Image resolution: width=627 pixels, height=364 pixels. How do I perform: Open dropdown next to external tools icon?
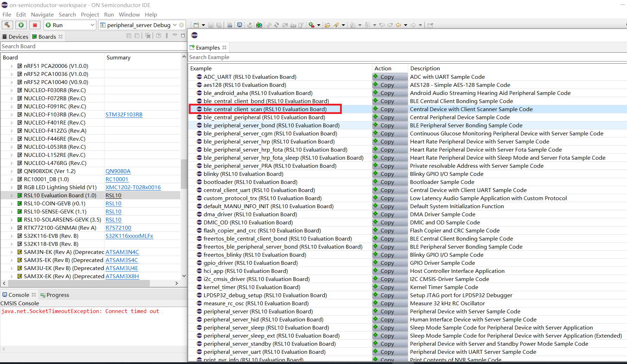319,25
